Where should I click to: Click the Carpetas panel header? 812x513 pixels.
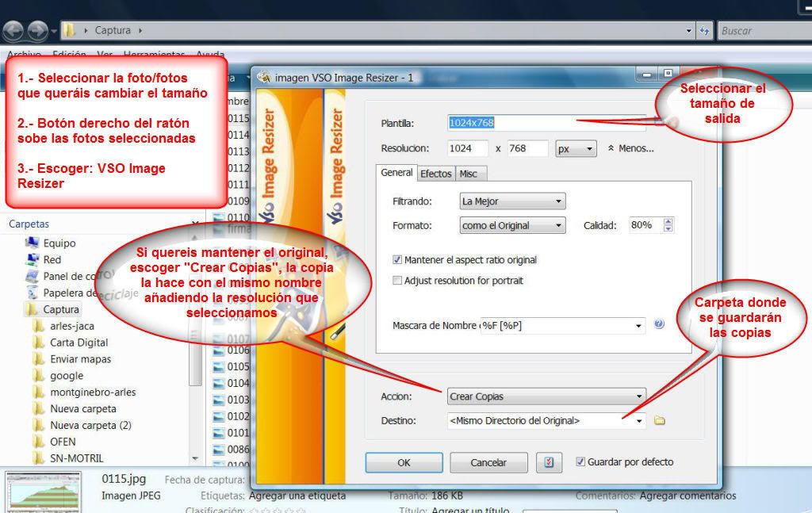(x=29, y=224)
